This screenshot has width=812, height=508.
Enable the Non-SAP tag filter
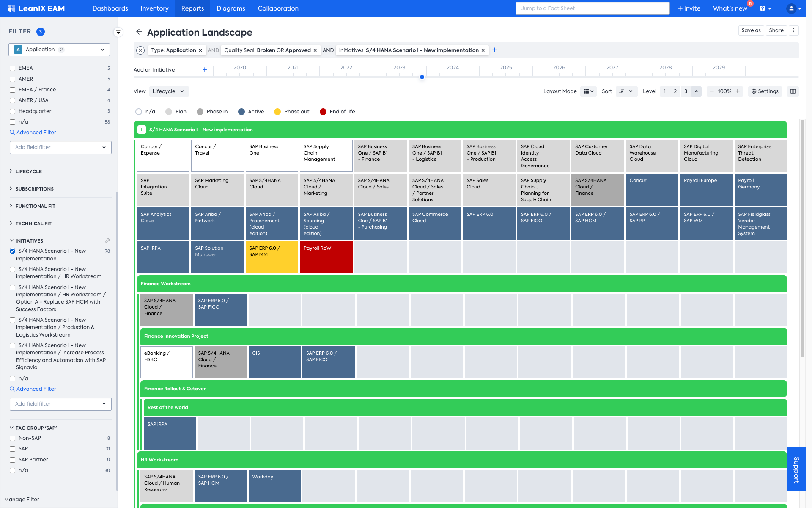(x=12, y=438)
